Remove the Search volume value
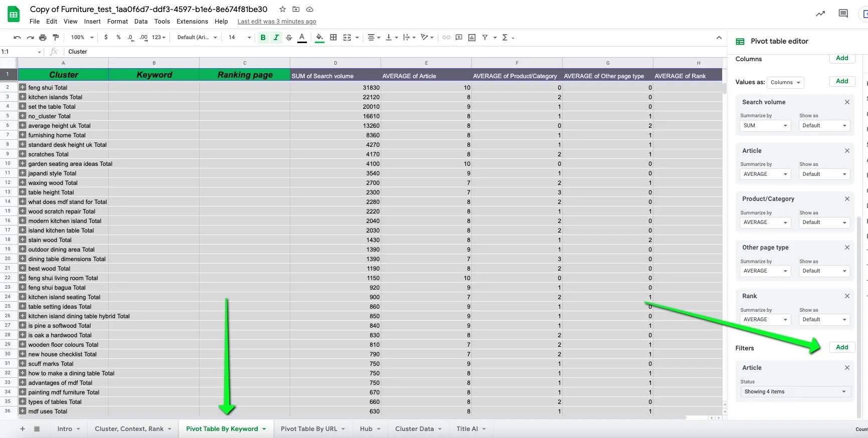Viewport: 868px width, 438px height. coord(847,102)
